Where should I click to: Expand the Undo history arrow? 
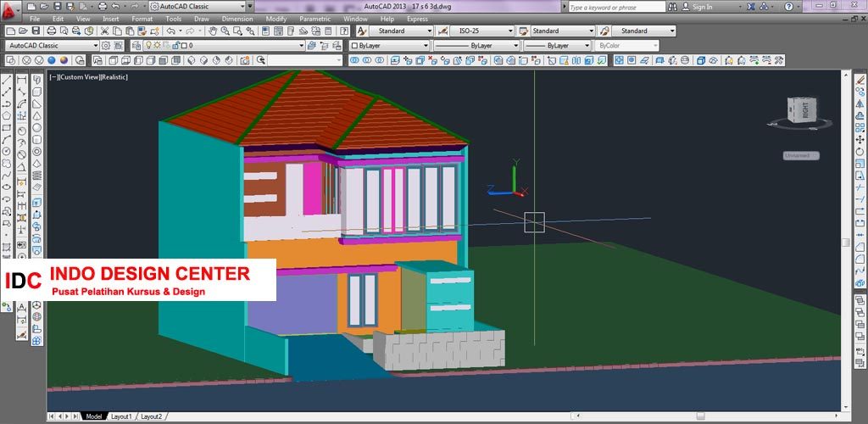tap(180, 31)
